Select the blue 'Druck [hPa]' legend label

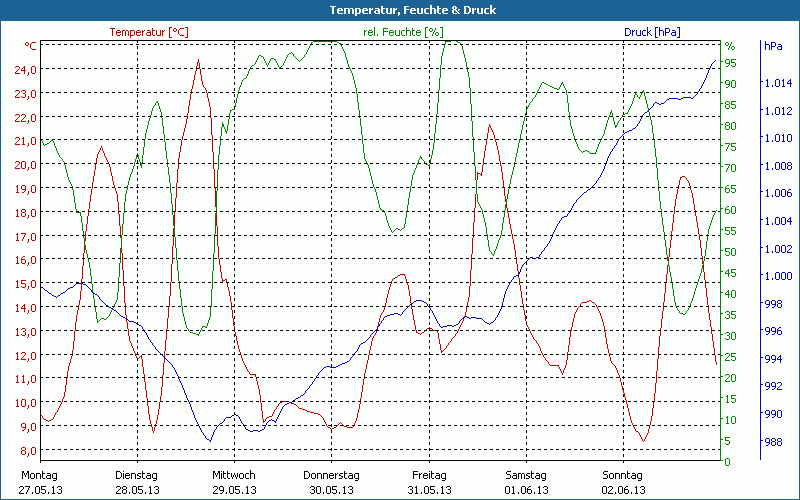(652, 32)
